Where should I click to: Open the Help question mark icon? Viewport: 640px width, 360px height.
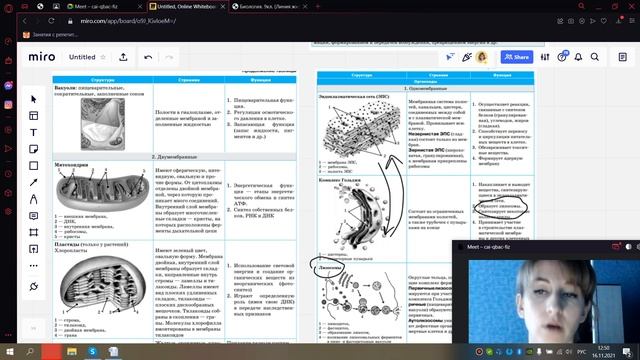click(x=562, y=57)
